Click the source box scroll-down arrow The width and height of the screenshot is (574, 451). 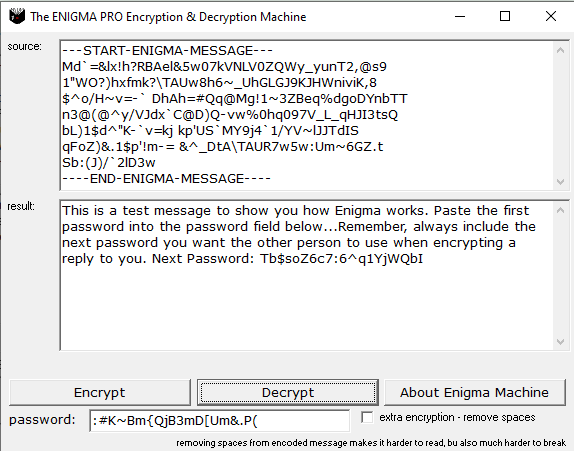(560, 182)
